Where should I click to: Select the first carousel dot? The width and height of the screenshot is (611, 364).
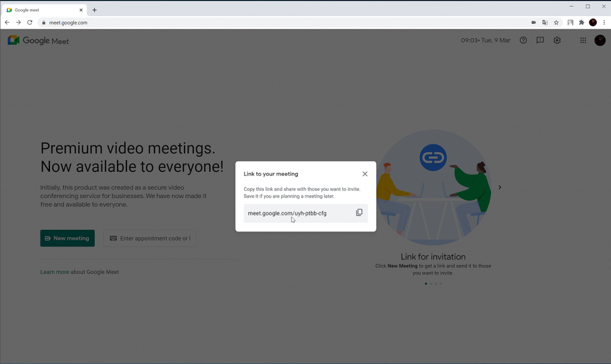coord(426,283)
